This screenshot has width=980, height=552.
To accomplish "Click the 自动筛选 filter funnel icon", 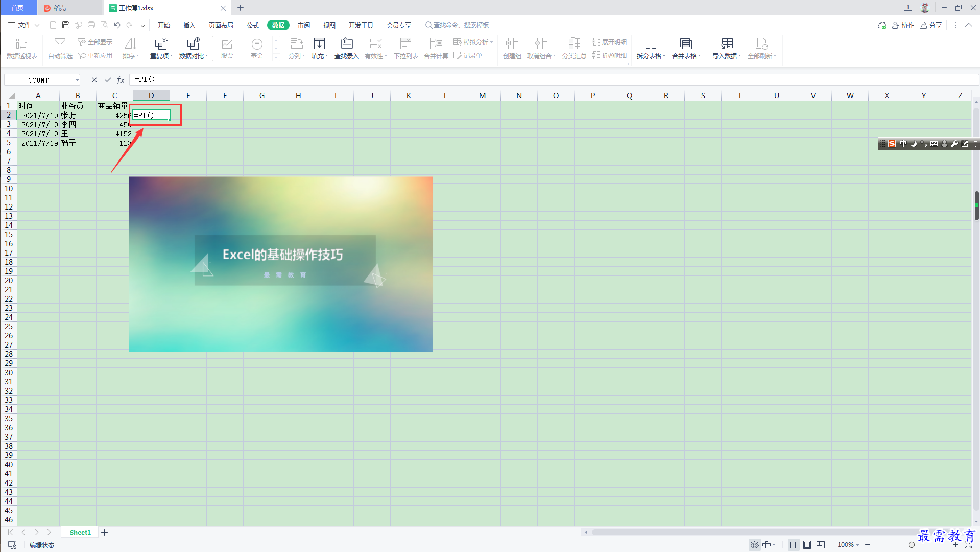I will [x=60, y=44].
